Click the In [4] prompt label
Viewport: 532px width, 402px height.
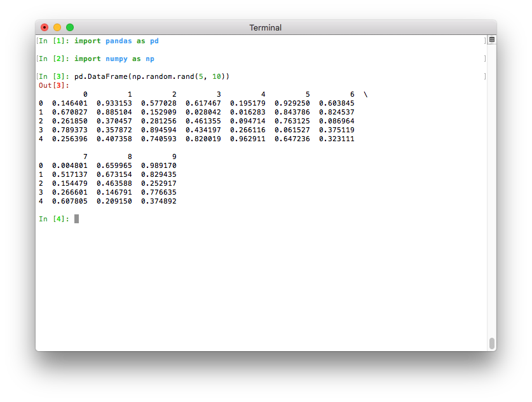(x=54, y=219)
